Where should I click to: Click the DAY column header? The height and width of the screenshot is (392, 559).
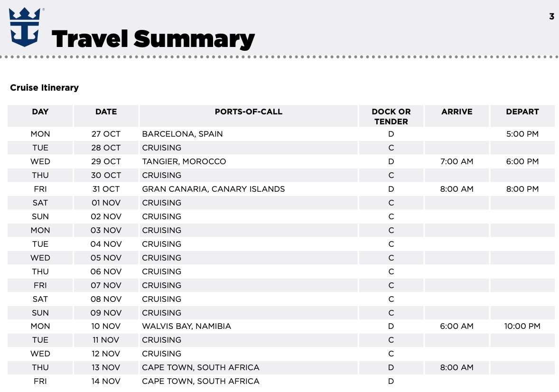(x=40, y=112)
